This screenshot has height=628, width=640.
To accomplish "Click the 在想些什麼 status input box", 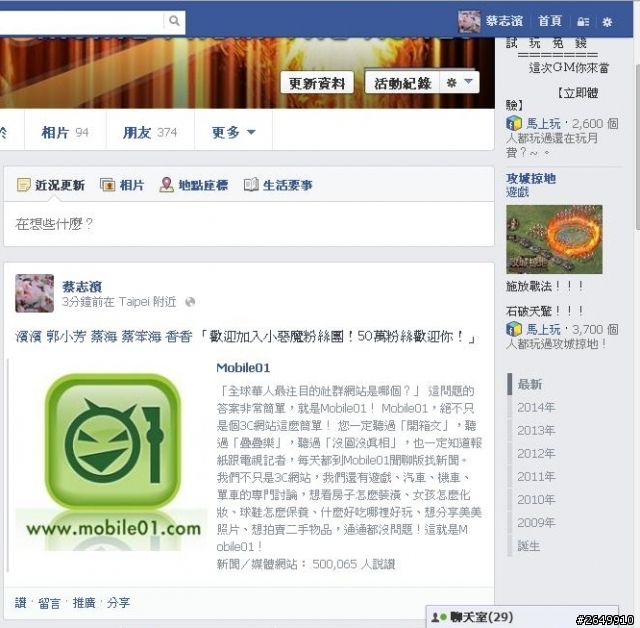I will pyautogui.click(x=249, y=224).
